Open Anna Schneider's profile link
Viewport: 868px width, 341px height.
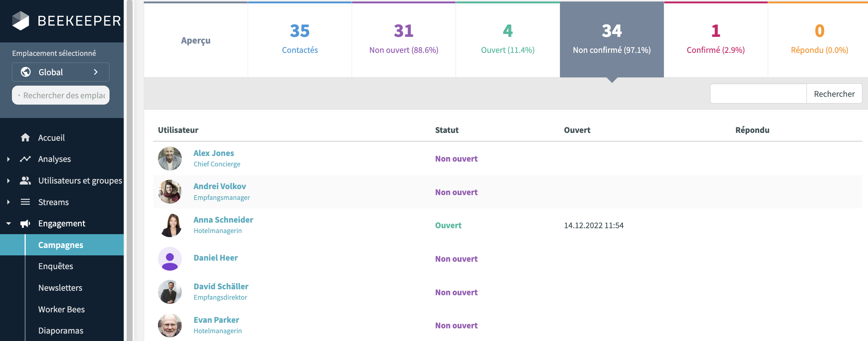[x=223, y=220]
